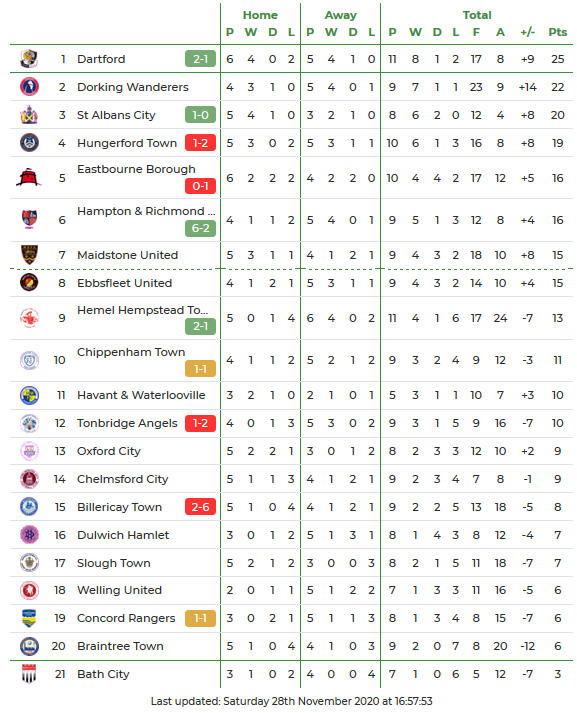Click the Maidstone United badge
The image size is (577, 713).
pos(29,255)
